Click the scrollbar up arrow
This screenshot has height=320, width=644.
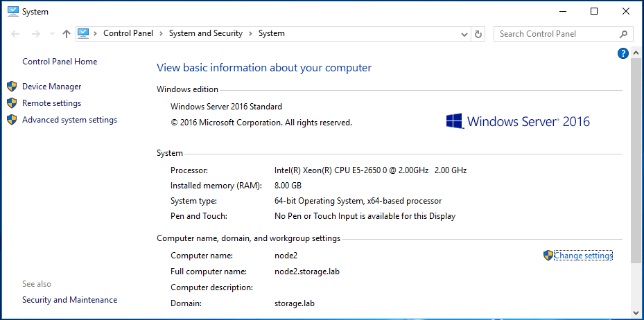(x=636, y=53)
